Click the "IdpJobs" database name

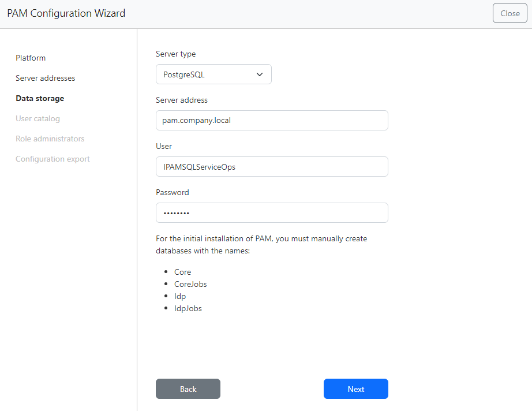(188, 308)
